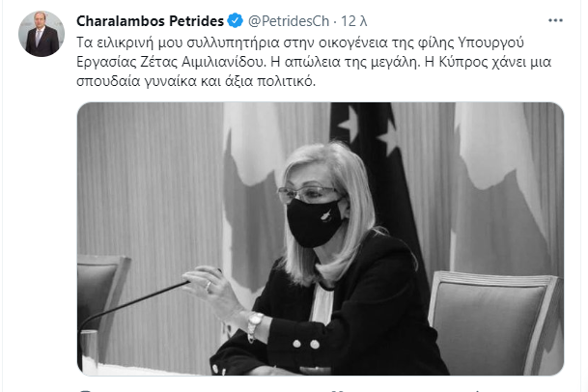588x392 pixels.
Task: Open the @PetridesCh handle link
Action: coord(289,21)
